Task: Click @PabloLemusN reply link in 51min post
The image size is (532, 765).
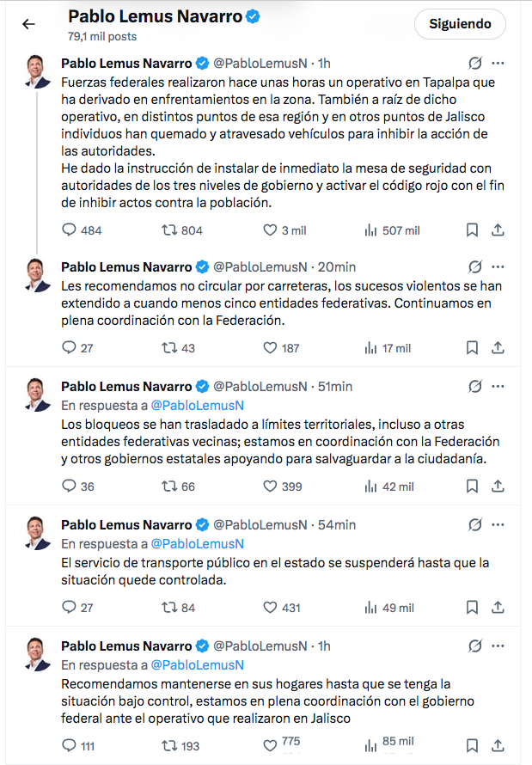Action: coord(198,406)
